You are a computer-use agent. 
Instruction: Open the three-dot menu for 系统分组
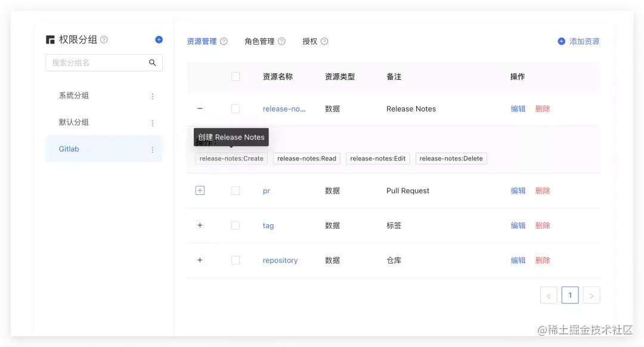pyautogui.click(x=153, y=96)
